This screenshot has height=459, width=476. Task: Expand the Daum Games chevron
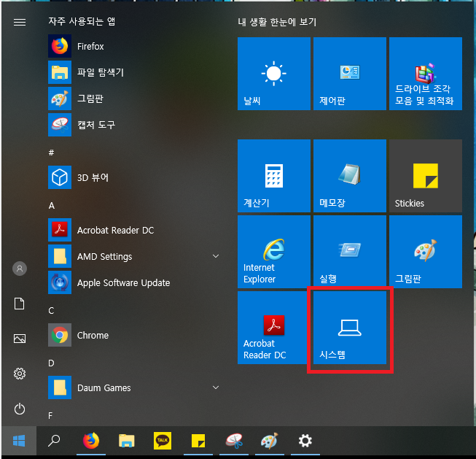pyautogui.click(x=216, y=387)
